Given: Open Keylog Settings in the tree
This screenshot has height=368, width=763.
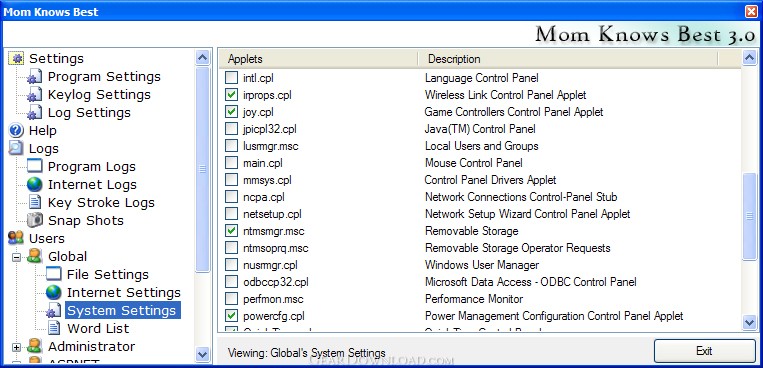Looking at the screenshot, I should point(99,95).
